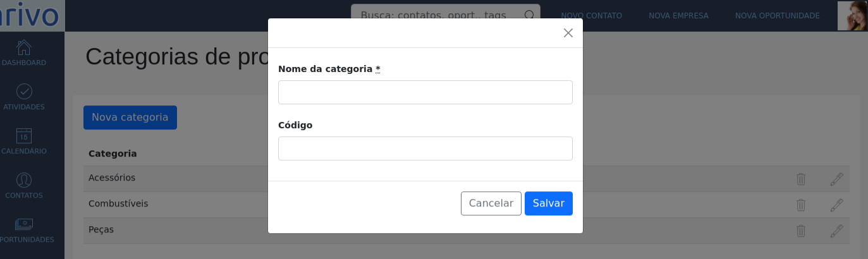Edit the Peças category pencil icon

[836, 231]
